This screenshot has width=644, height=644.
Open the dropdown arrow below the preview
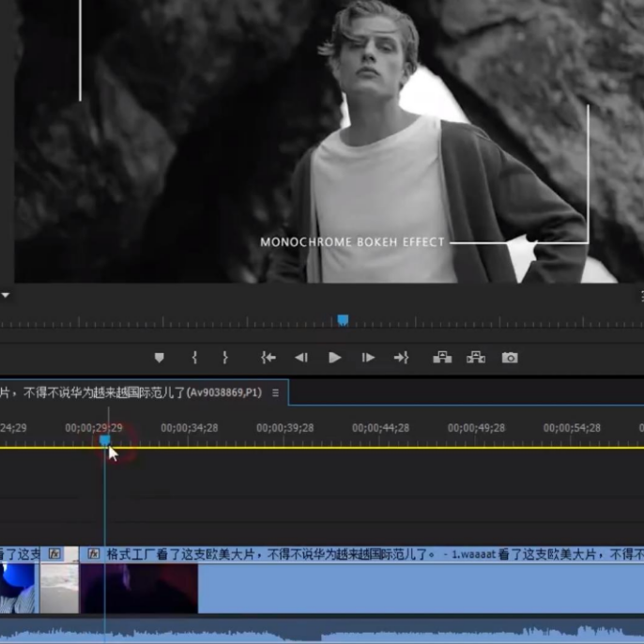pos(6,295)
